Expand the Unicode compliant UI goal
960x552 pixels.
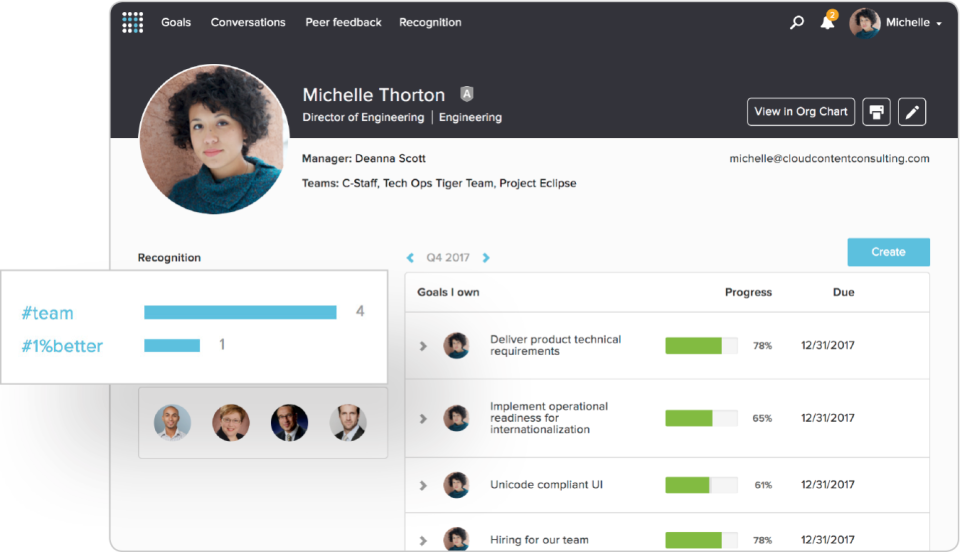coord(423,485)
